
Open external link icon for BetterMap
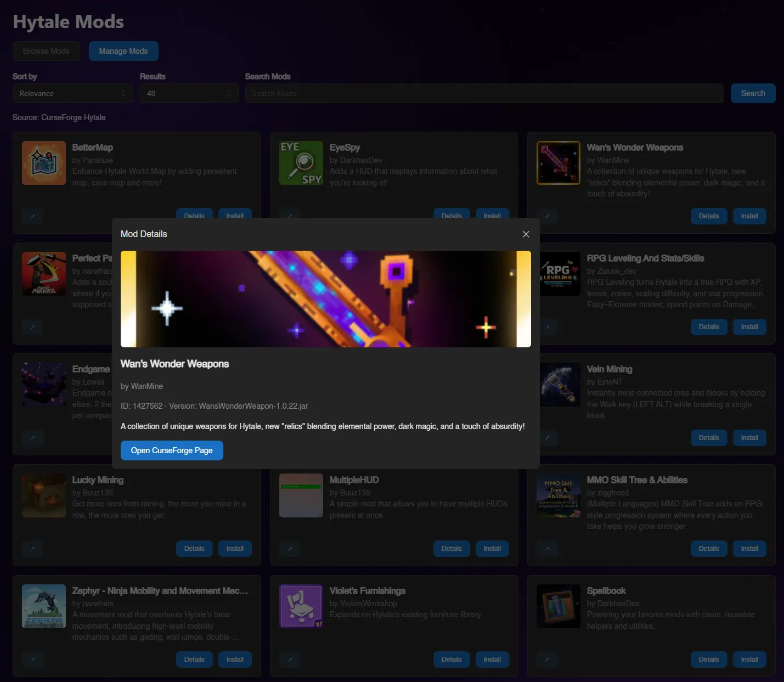tap(32, 216)
